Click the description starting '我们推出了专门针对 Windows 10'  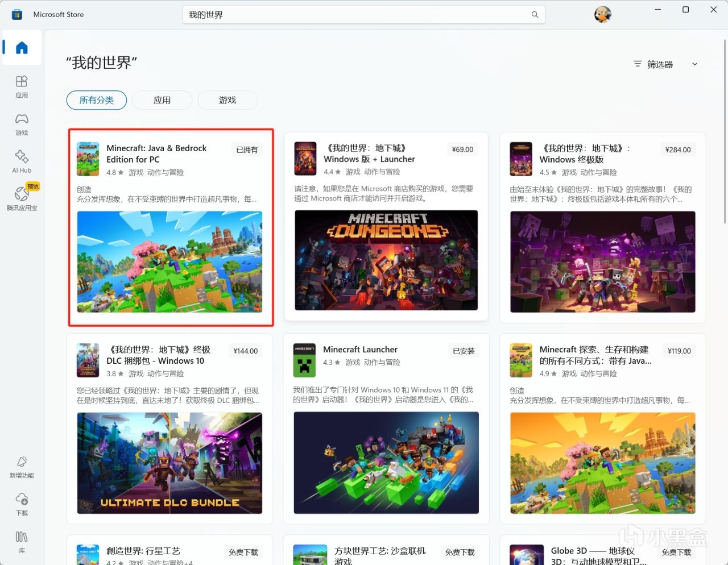tap(383, 394)
